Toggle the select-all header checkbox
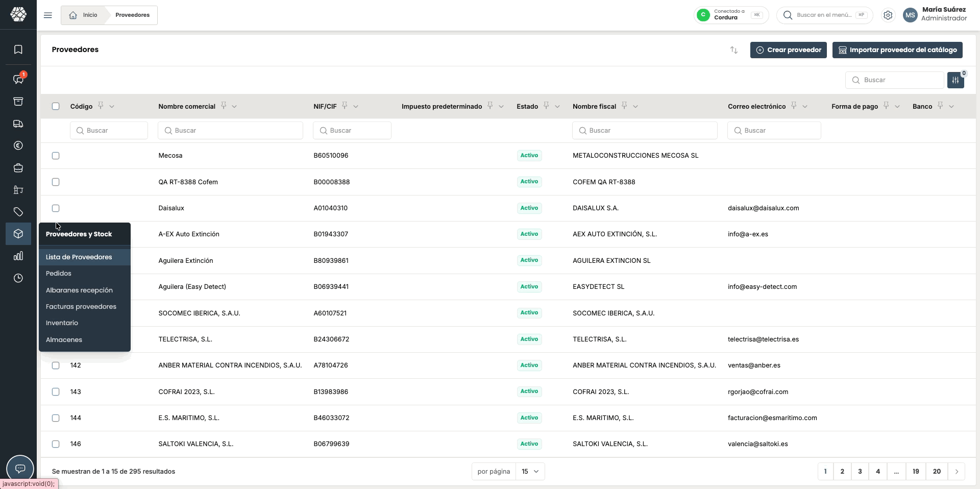This screenshot has height=489, width=980. point(56,106)
